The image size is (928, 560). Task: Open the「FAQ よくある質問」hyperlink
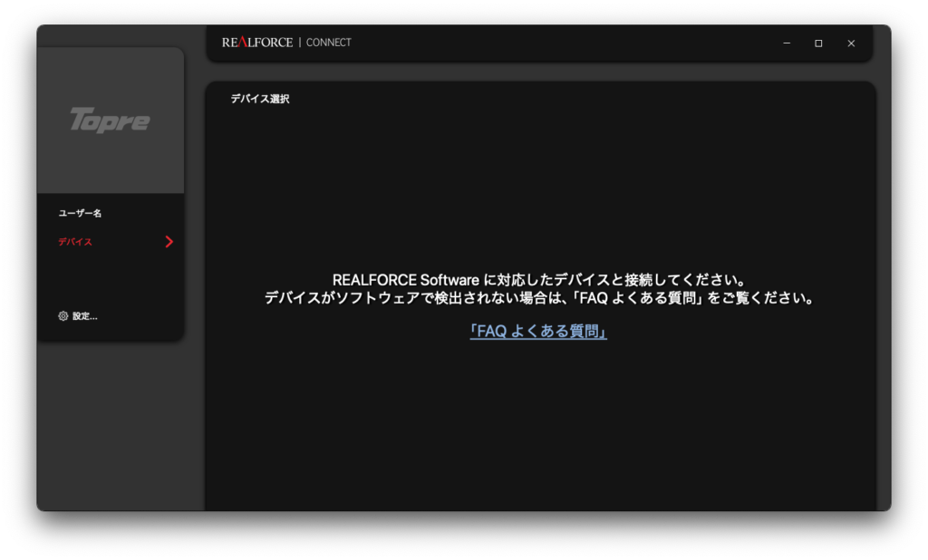(x=538, y=332)
